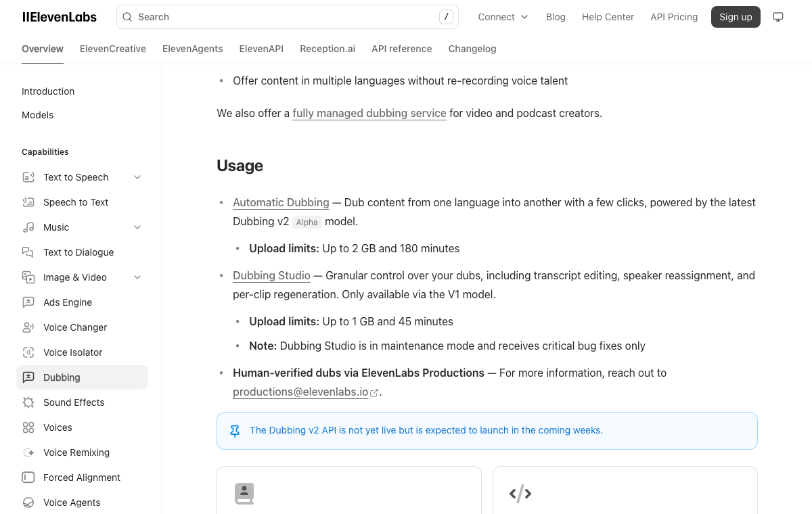
Task: Click the Voice Changer icon
Action: coord(28,327)
